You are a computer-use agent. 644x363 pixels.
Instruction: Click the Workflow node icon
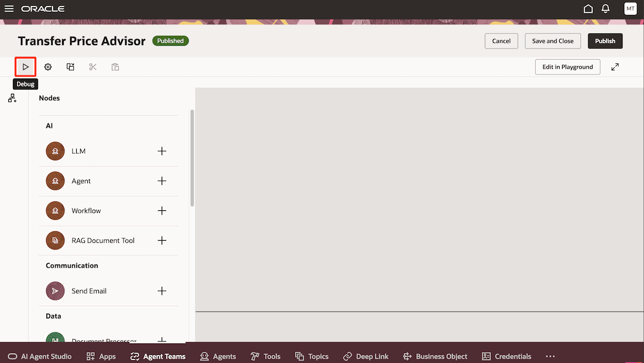click(55, 211)
